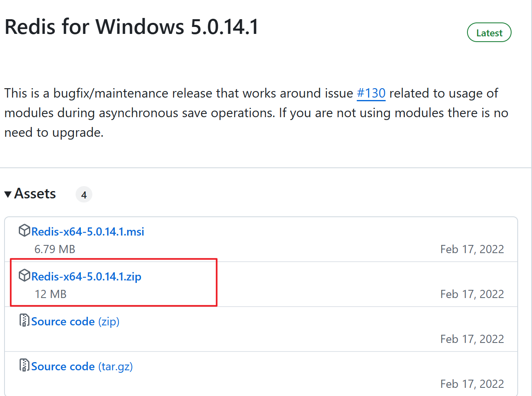This screenshot has height=396, width=532.
Task: Click the Assets heading text
Action: 35,194
